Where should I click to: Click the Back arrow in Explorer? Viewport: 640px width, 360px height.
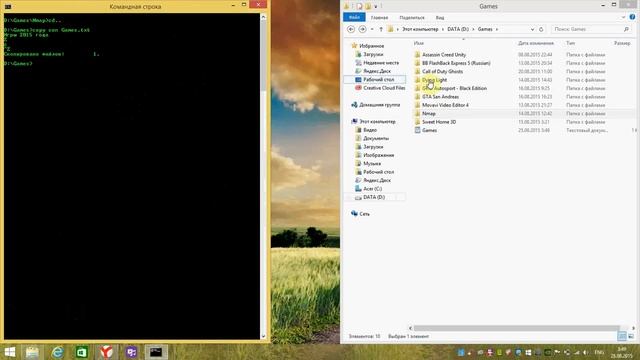pyautogui.click(x=351, y=29)
